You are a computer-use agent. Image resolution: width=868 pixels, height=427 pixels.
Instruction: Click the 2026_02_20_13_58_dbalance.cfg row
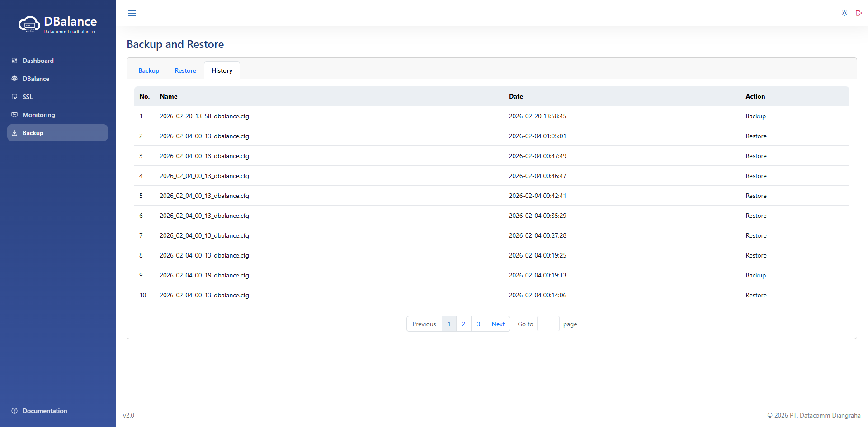point(204,116)
